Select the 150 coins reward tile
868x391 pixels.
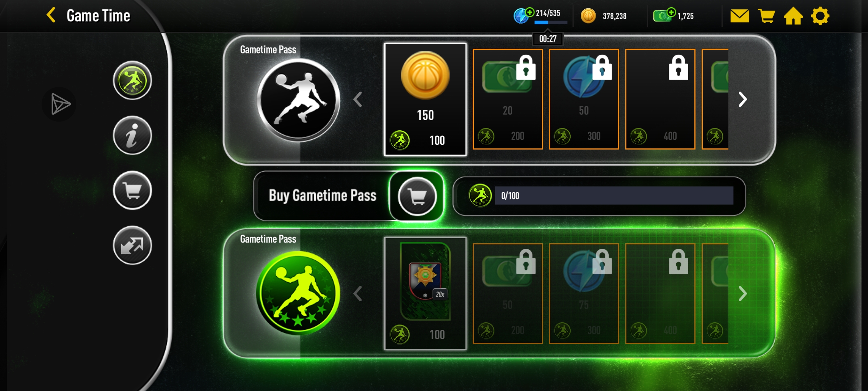(425, 99)
